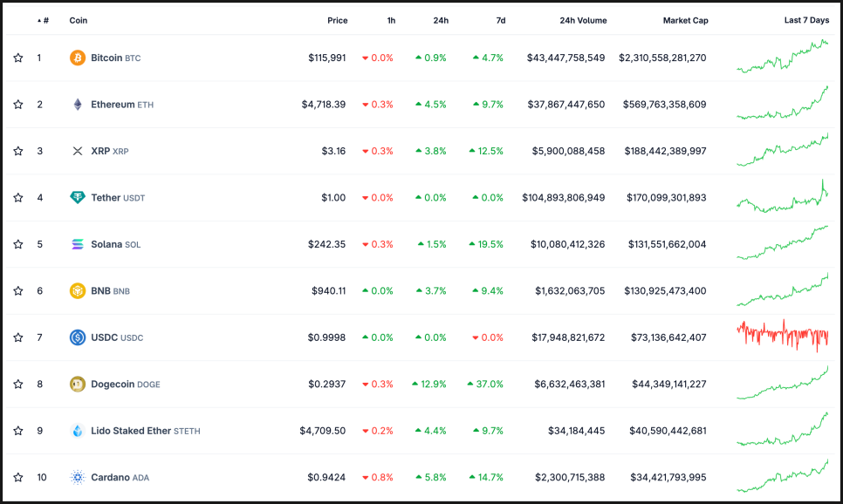Favorite Ethereum with its star
The height and width of the screenshot is (504, 843).
(18, 105)
